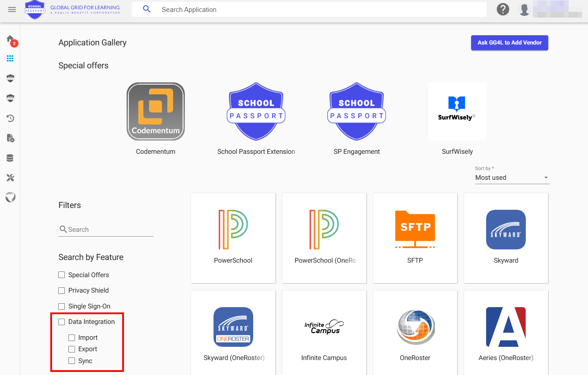Viewport: 588px width, 375px height.
Task: Enable the Single Sign-On filter
Action: [61, 306]
